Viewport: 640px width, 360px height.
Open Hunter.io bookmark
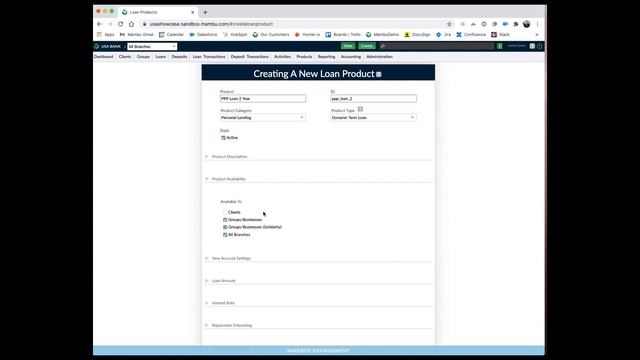[x=307, y=35]
